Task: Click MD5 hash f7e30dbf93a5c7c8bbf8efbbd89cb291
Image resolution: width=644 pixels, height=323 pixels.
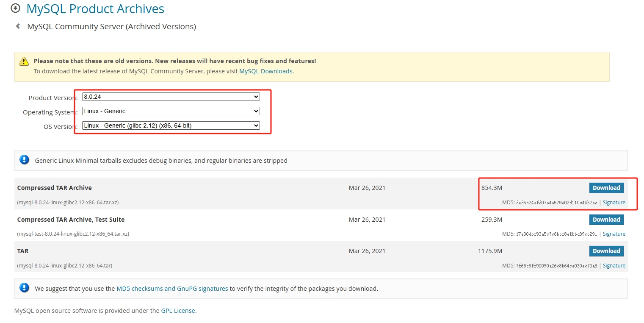Action: 557,234
